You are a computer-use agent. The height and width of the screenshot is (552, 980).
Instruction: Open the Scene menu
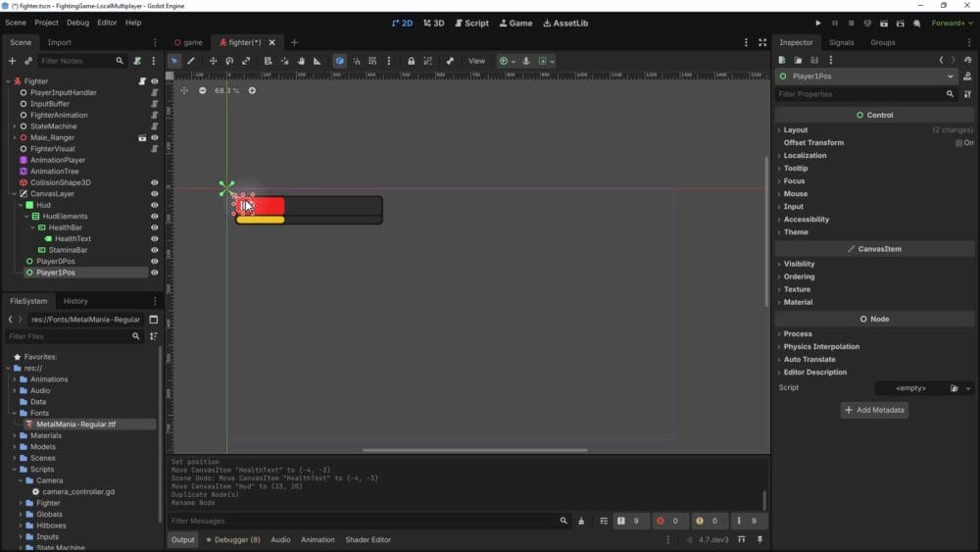(16, 23)
